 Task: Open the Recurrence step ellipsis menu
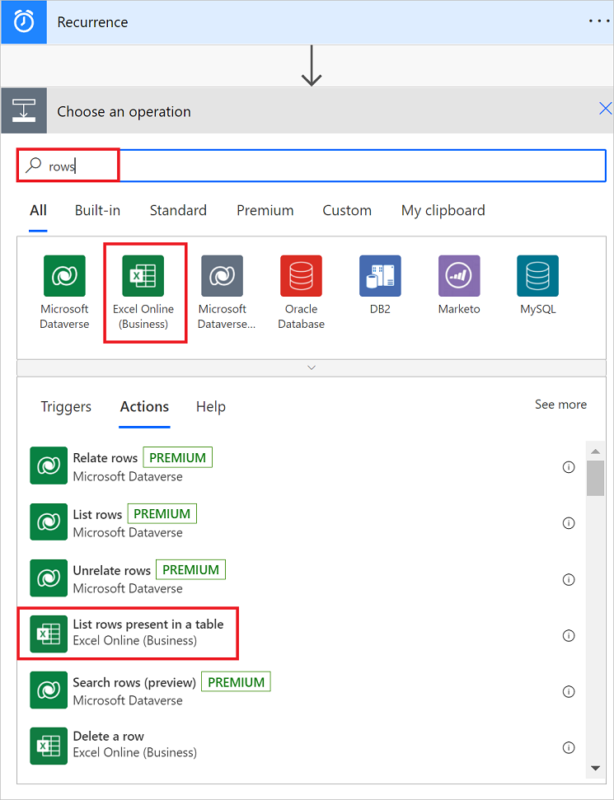coord(600,21)
